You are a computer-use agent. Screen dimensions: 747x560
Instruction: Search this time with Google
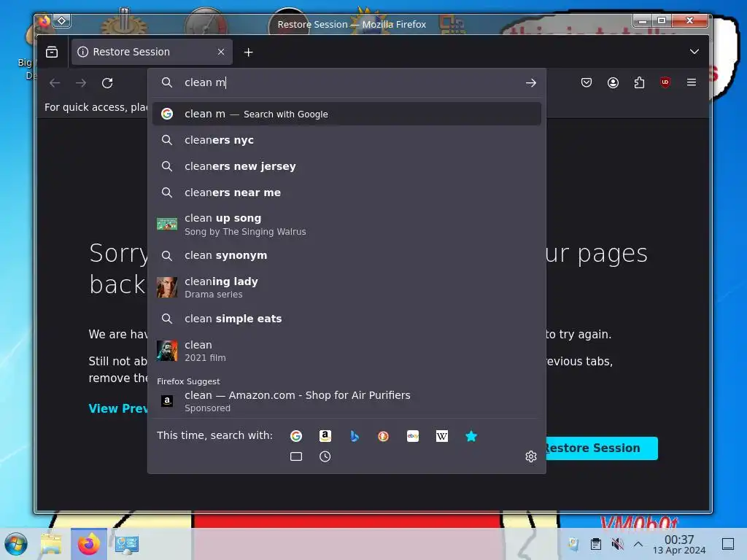click(x=296, y=436)
